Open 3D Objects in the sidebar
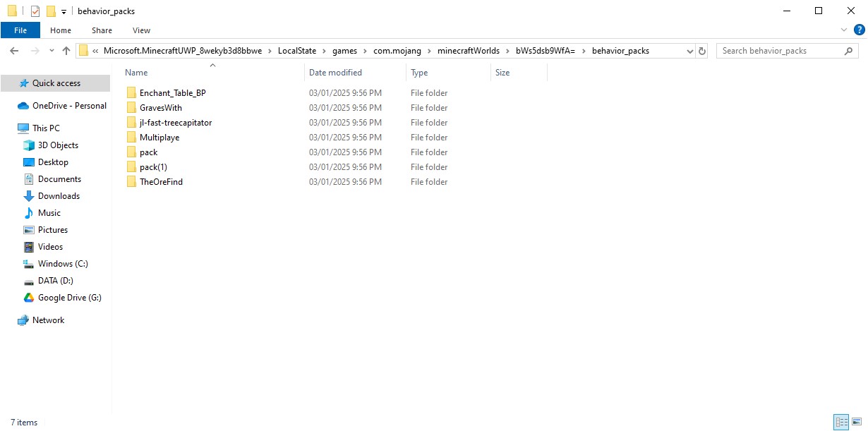 [x=58, y=145]
